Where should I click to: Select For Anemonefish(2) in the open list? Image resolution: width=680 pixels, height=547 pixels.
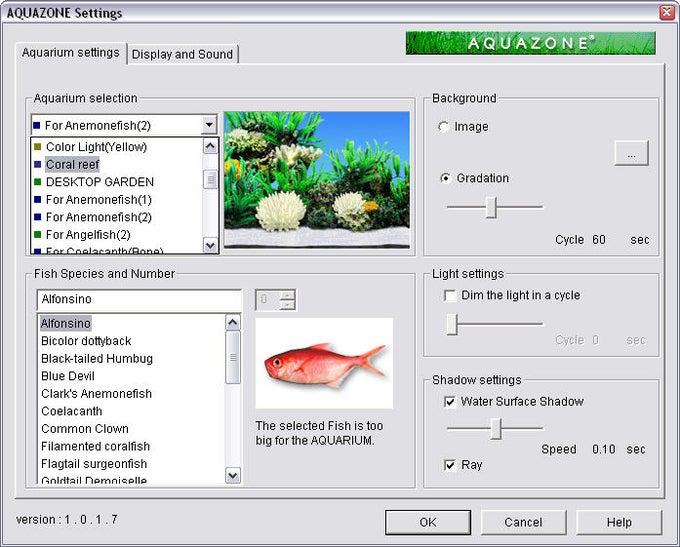point(98,217)
